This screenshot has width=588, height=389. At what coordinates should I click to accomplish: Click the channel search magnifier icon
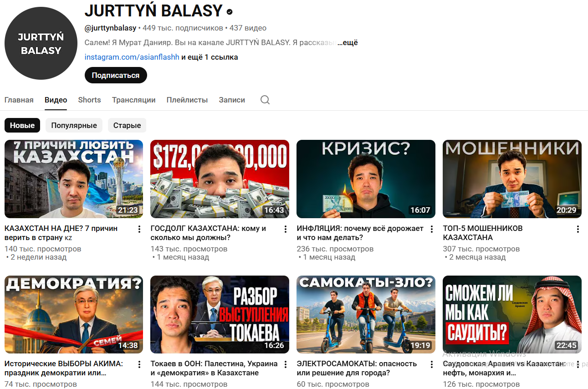coord(265,100)
